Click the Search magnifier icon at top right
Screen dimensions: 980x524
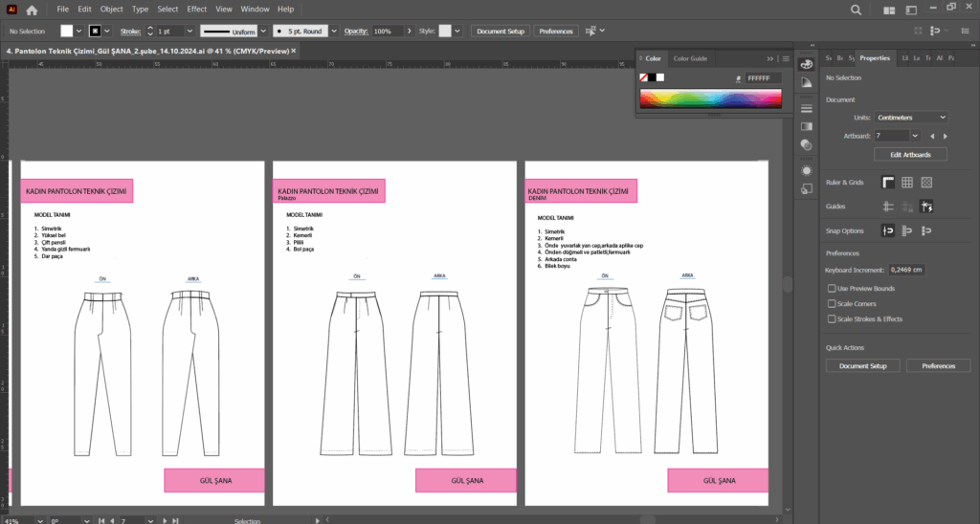[x=856, y=10]
